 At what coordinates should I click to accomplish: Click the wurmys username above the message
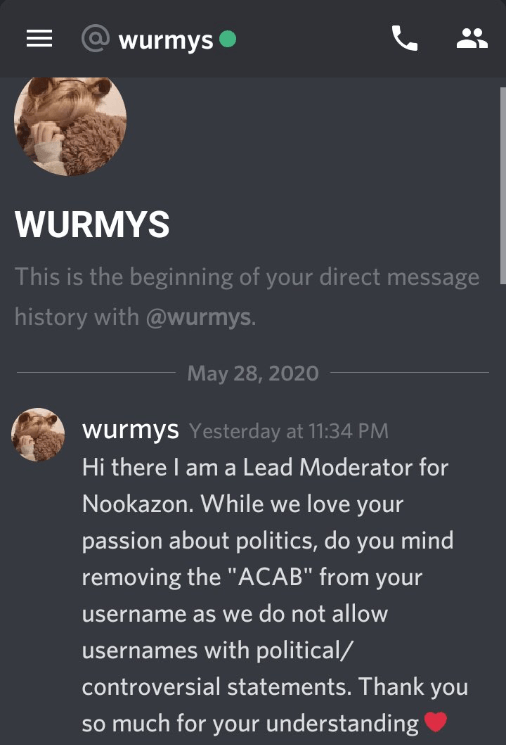(130, 430)
